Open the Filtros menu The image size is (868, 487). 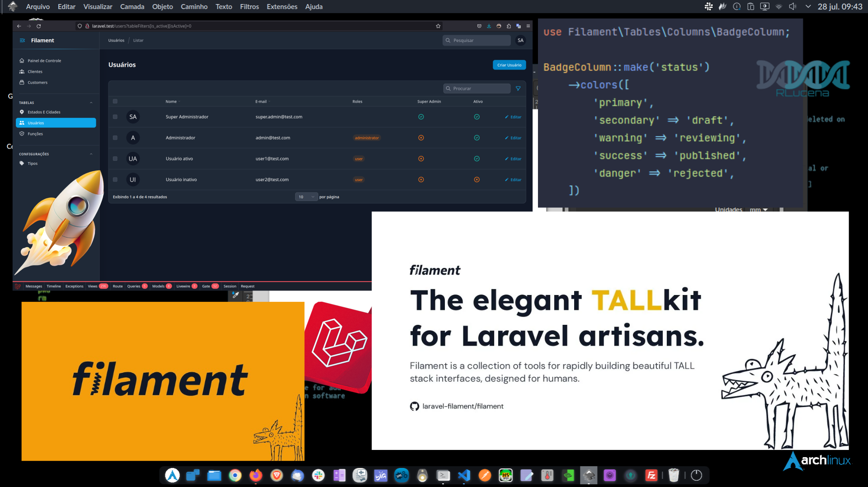click(250, 7)
